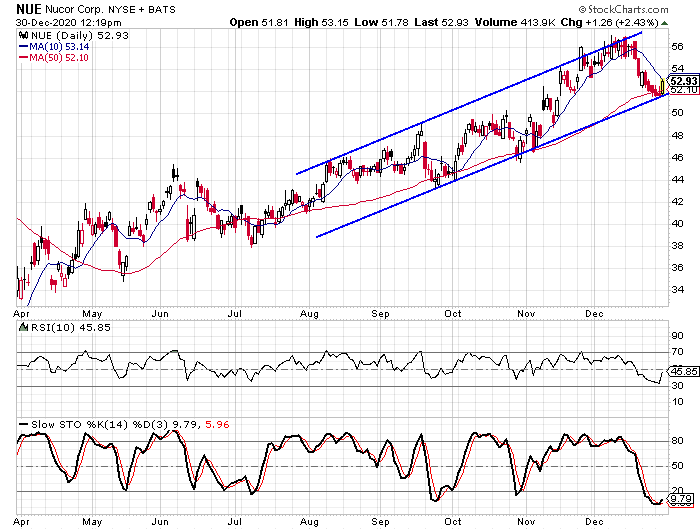Click the candlestick icon beside NUE (Daily)
This screenshot has height=530, width=700.
pos(23,35)
